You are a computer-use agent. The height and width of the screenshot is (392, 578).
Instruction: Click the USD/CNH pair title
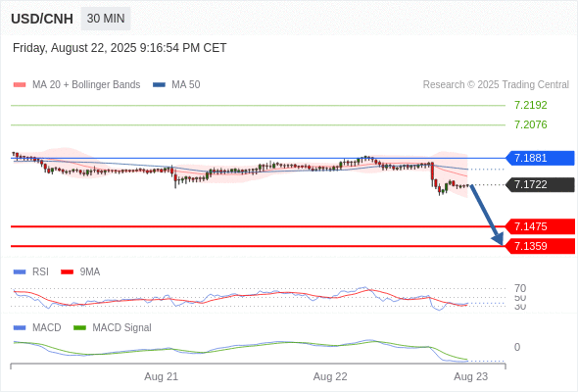pyautogui.click(x=42, y=19)
